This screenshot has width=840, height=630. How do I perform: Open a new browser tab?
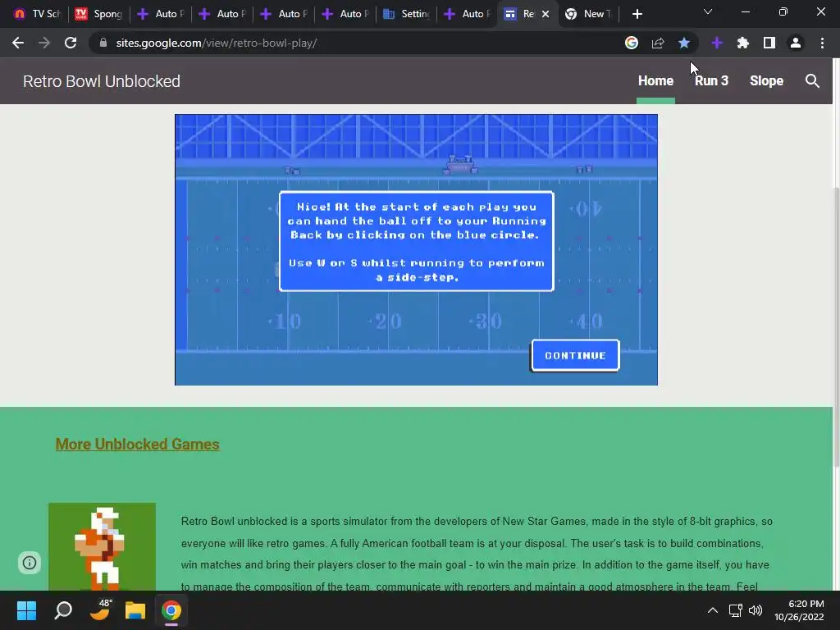[637, 14]
